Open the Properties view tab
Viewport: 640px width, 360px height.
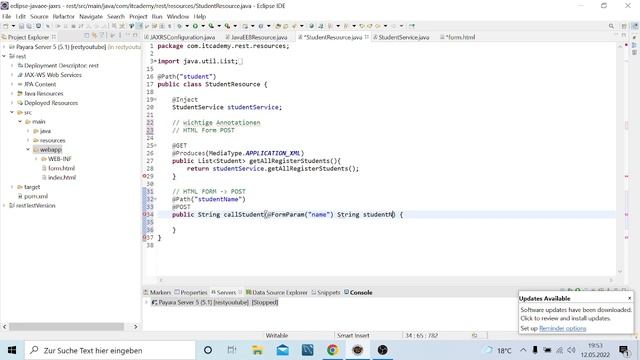click(191, 292)
